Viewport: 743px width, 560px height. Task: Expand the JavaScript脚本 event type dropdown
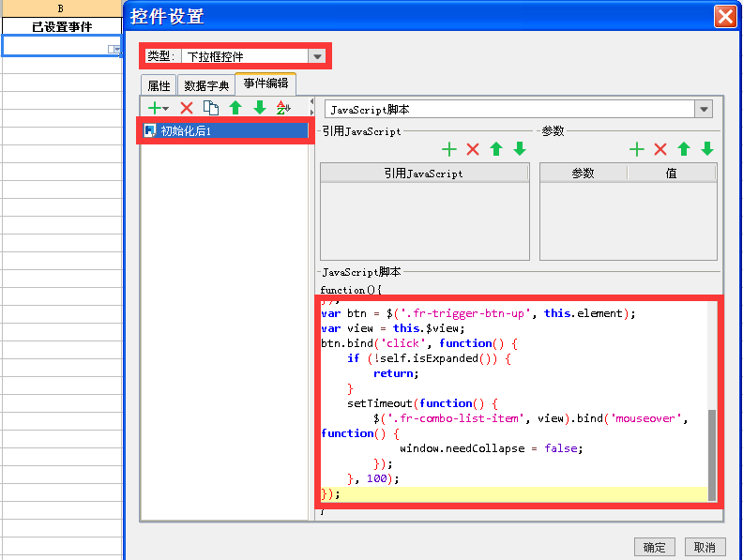(705, 110)
